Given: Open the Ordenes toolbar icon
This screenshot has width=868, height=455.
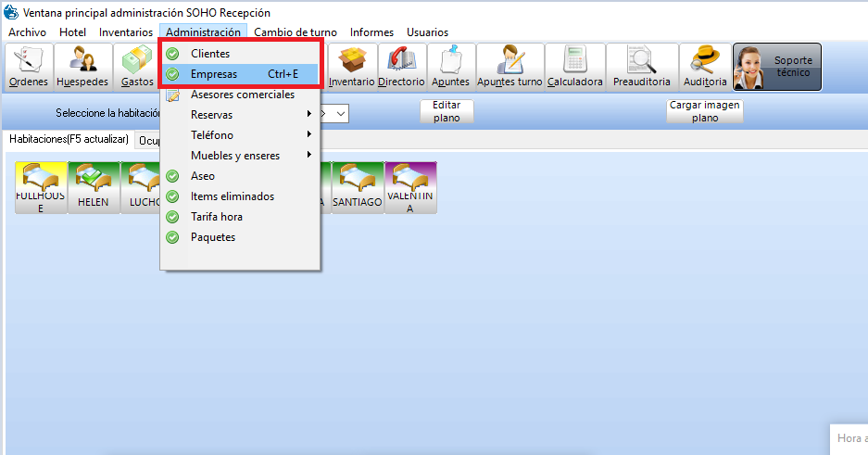Looking at the screenshot, I should [29, 67].
